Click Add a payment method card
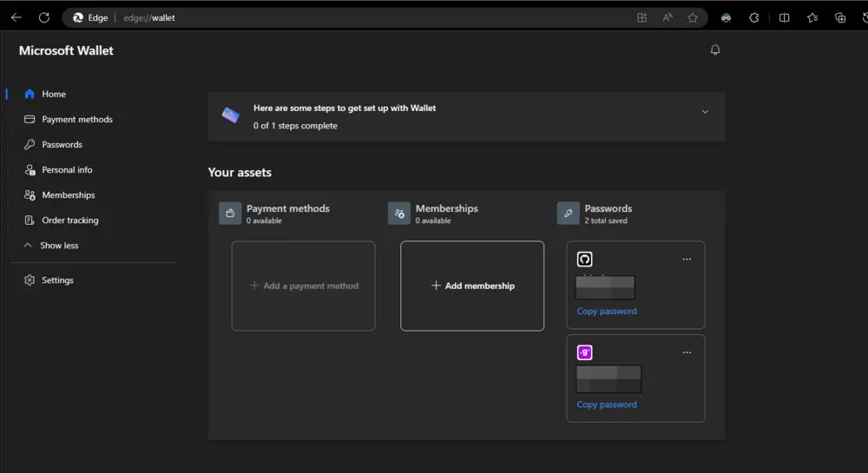This screenshot has height=473, width=868. [303, 286]
